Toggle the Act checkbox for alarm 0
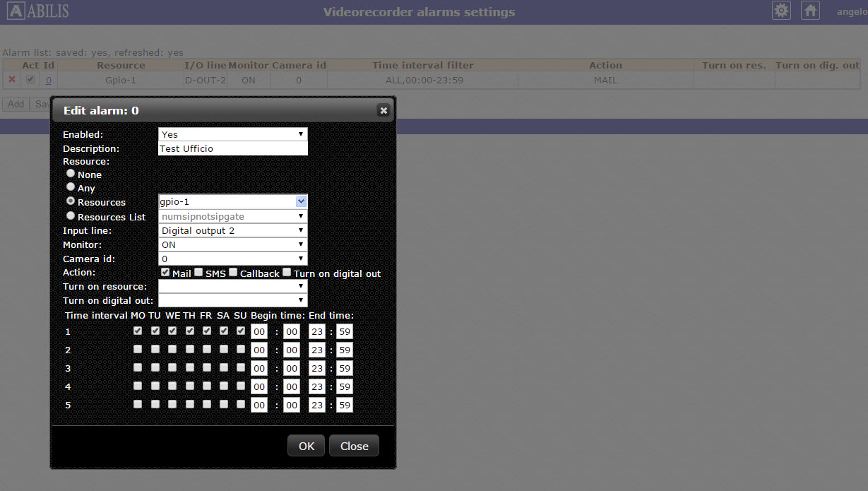The width and height of the screenshot is (868, 491). (x=29, y=80)
